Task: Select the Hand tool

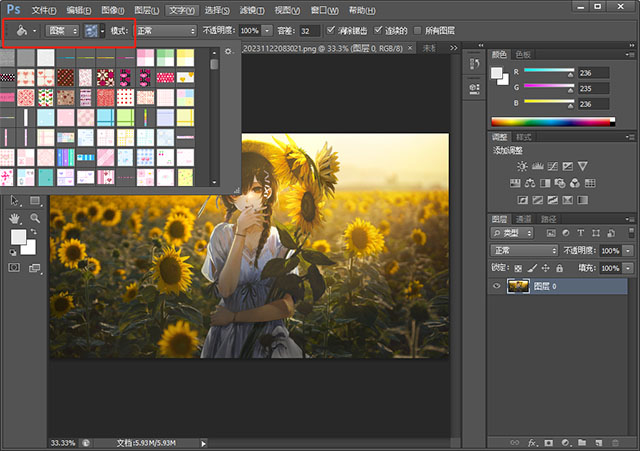Action: (17, 218)
